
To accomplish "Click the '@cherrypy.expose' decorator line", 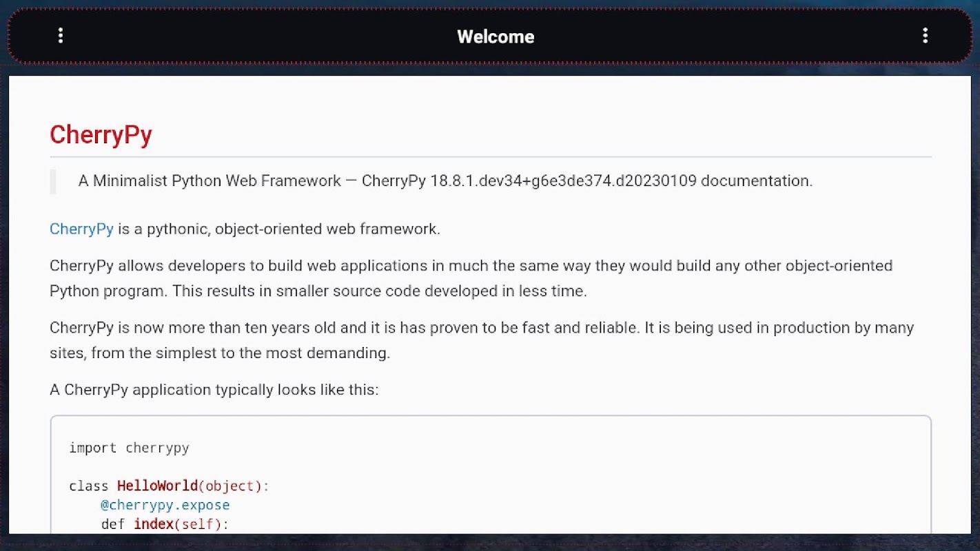I will pos(165,506).
